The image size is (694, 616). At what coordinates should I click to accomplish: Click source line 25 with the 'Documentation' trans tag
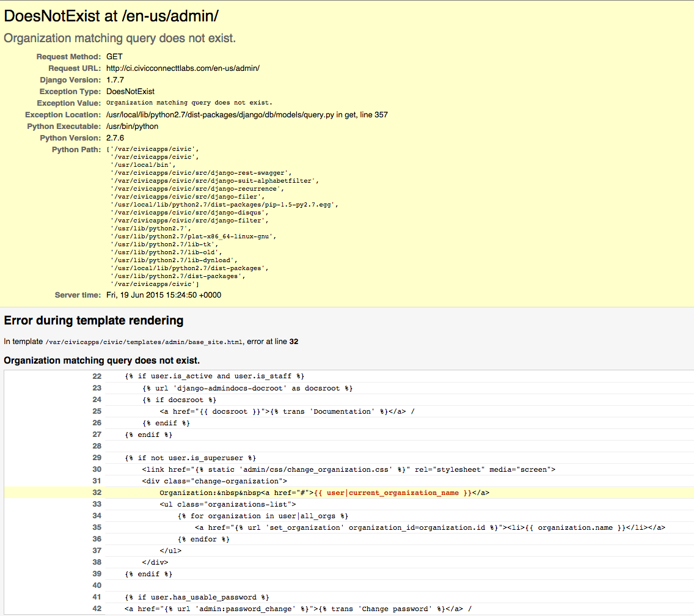tap(287, 411)
